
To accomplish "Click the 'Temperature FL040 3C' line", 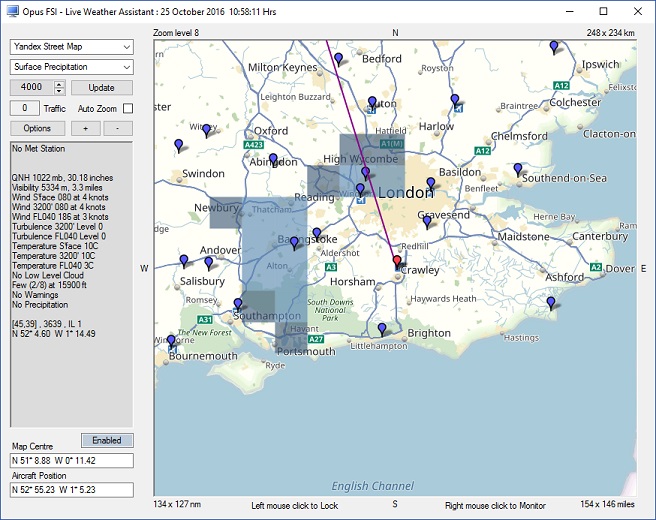I will tap(53, 266).
